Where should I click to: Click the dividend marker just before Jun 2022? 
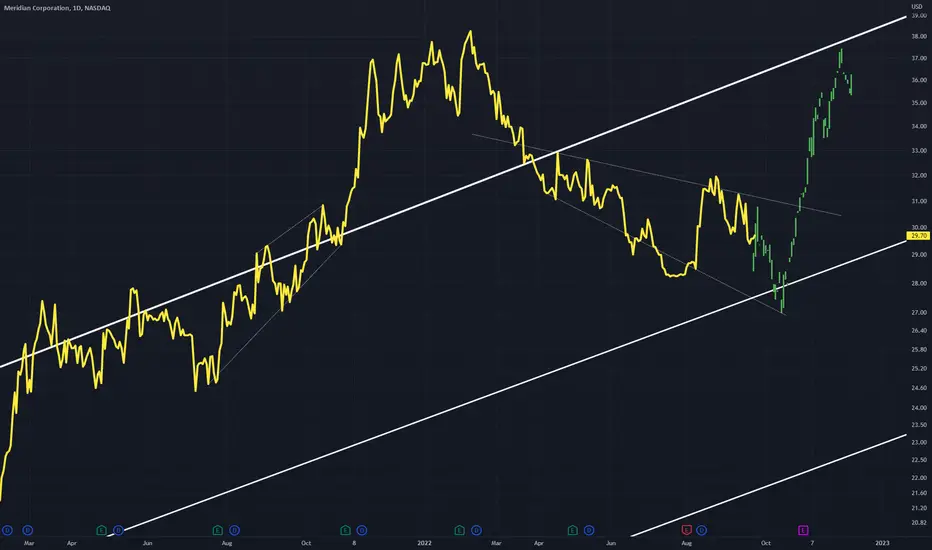(x=589, y=530)
